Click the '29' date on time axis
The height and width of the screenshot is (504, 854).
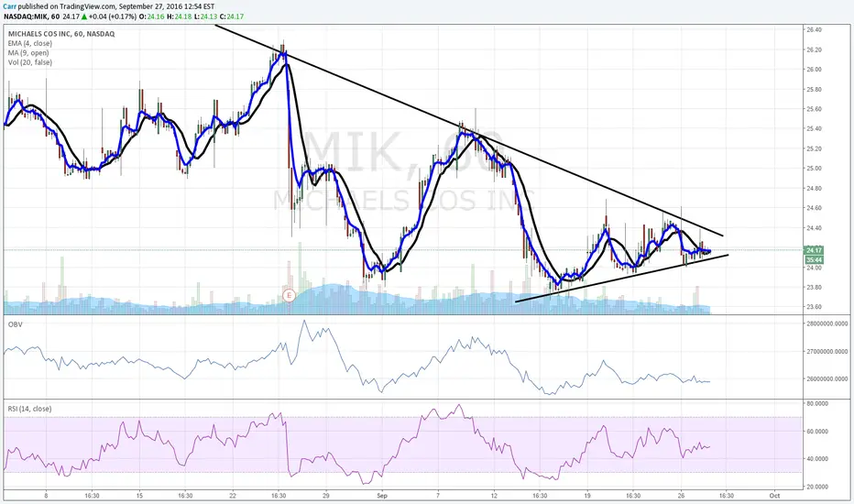[x=325, y=496]
